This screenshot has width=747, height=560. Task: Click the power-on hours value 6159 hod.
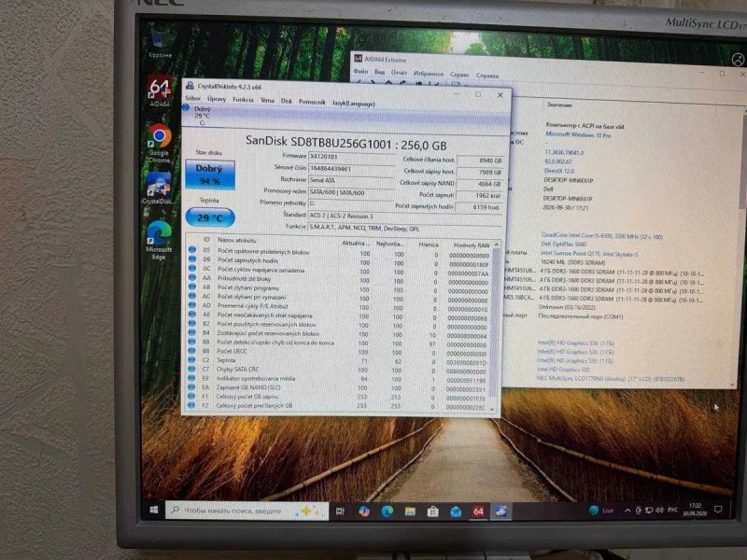479,207
